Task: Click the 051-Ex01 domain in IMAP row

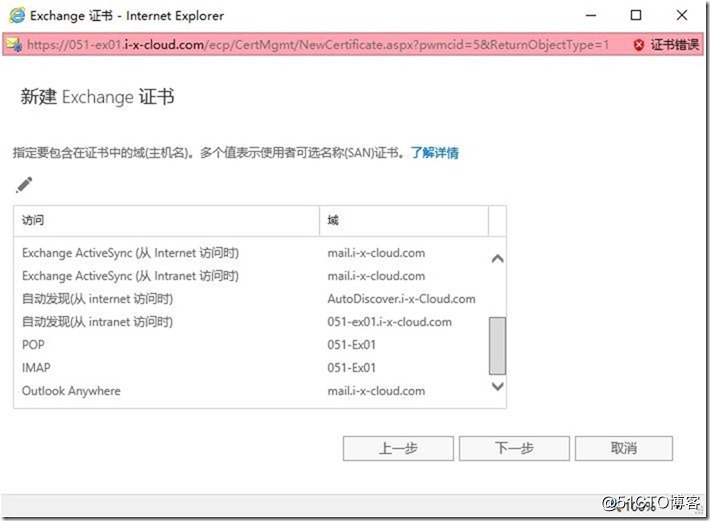Action: coord(352,368)
